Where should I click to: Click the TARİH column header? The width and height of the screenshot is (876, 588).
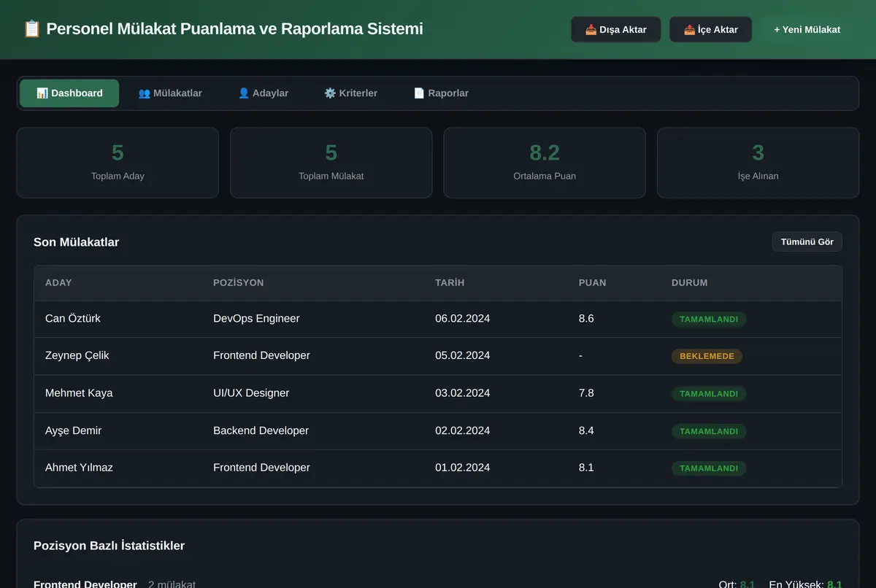click(x=450, y=283)
